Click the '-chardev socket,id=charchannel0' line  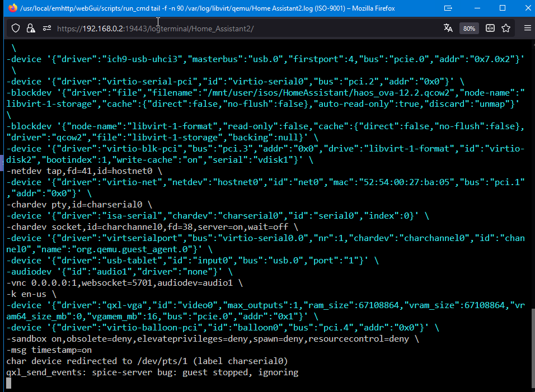(x=152, y=227)
